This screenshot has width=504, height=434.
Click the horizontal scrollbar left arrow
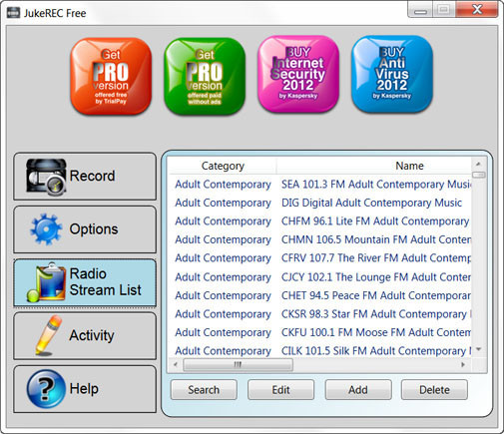(x=176, y=364)
